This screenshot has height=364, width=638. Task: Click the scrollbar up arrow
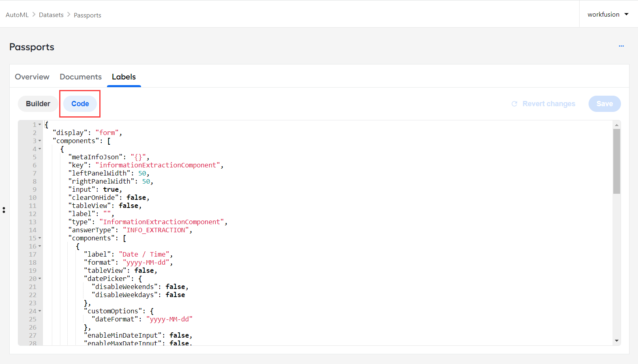(617, 125)
